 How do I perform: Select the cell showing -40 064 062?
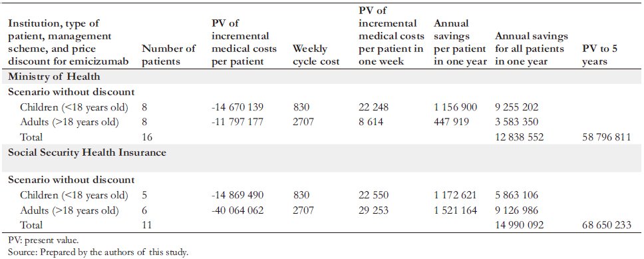tap(238, 210)
